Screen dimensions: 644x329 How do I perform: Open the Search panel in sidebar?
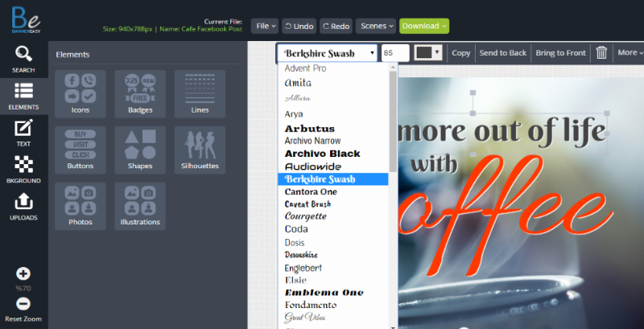pos(23,60)
